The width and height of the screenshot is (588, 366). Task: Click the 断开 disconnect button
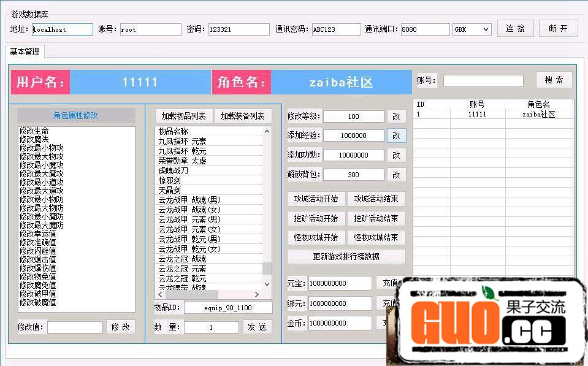[558, 29]
